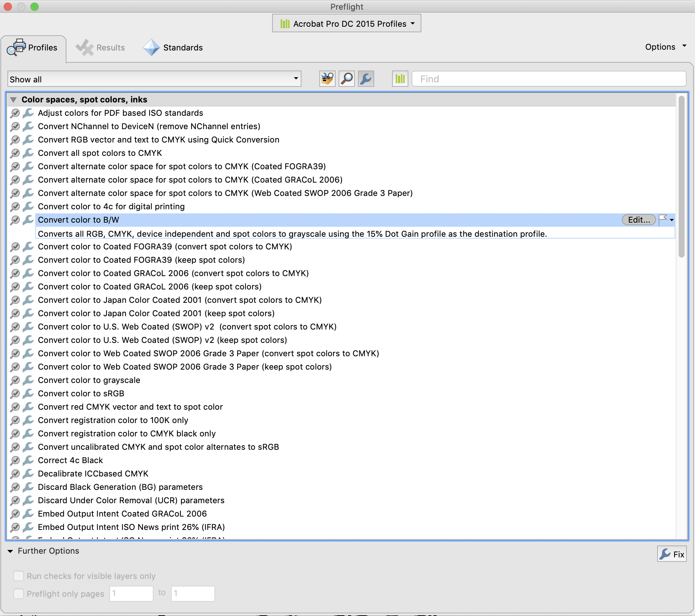Click the magnifier icon beside Convert all spot colors to CMYK
The height and width of the screenshot is (616, 695).
[x=15, y=153]
